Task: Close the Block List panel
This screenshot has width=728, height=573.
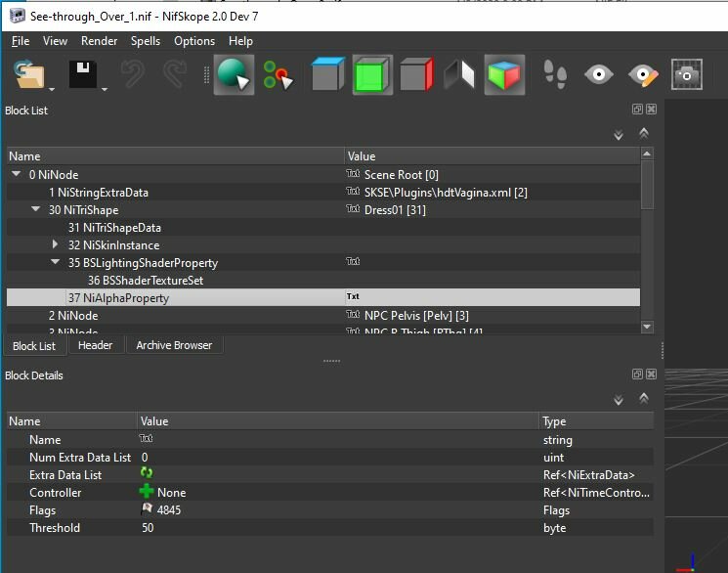Action: coord(652,109)
